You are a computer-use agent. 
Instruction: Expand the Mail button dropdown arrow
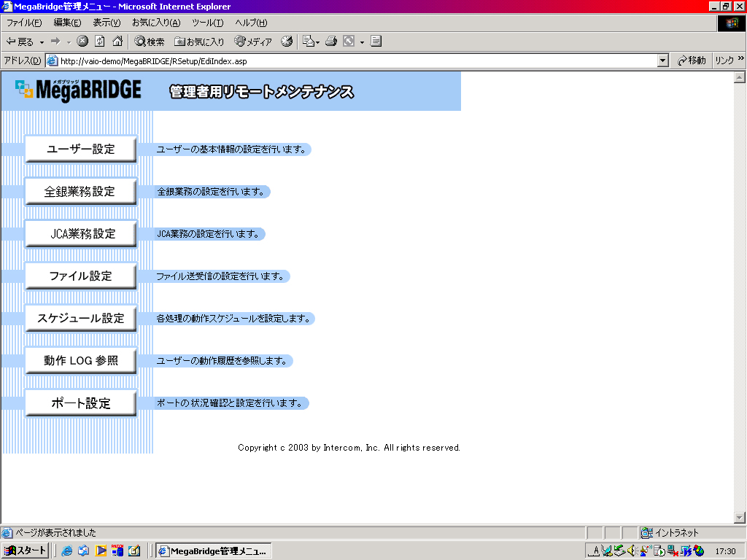coord(318,42)
